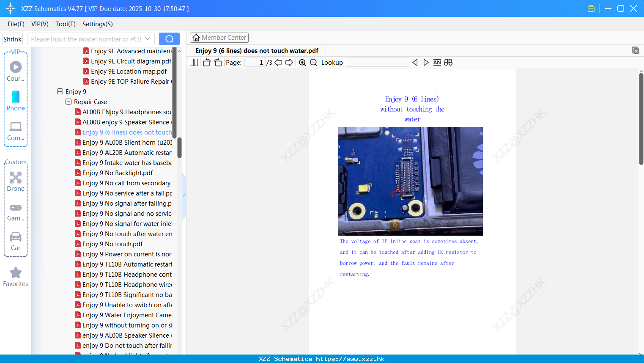
Task: Open the Tool(T) menu
Action: pyautogui.click(x=66, y=24)
